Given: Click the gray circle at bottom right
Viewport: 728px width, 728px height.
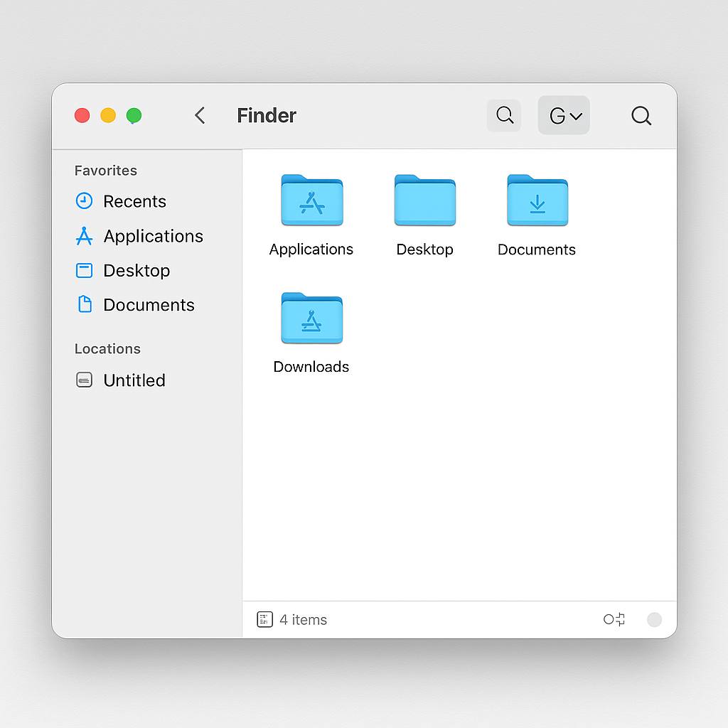Looking at the screenshot, I should tap(654, 619).
